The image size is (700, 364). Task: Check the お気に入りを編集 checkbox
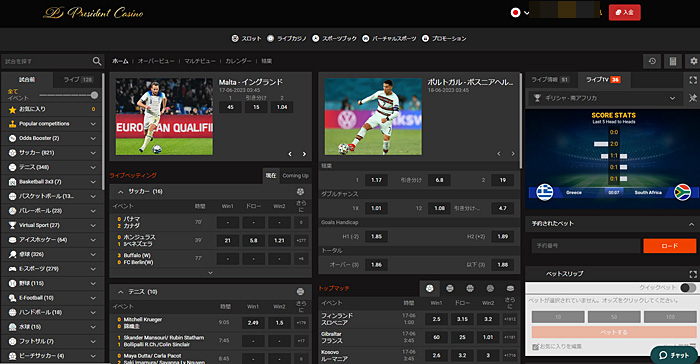pyautogui.click(x=535, y=347)
